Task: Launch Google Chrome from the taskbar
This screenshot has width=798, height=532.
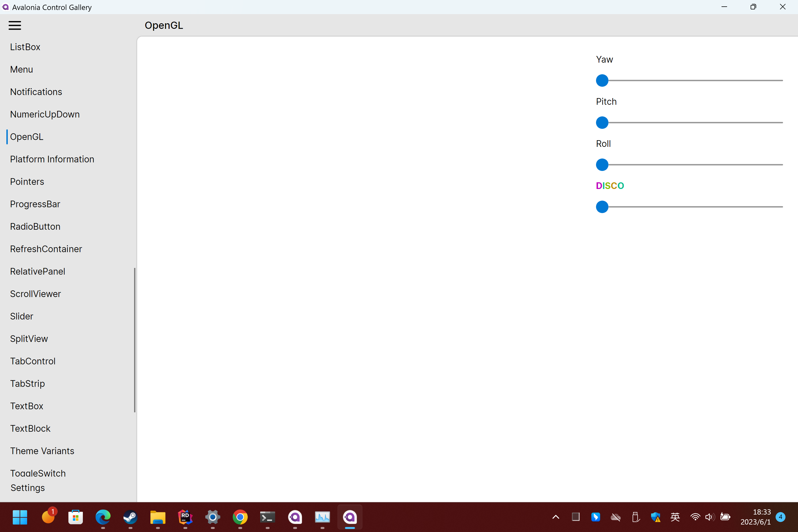Action: click(x=240, y=517)
